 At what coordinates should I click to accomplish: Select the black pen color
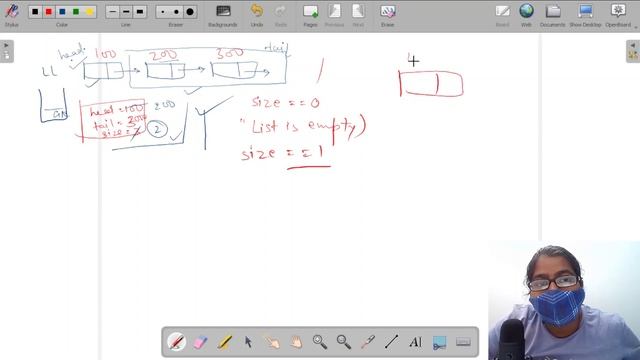coord(35,12)
